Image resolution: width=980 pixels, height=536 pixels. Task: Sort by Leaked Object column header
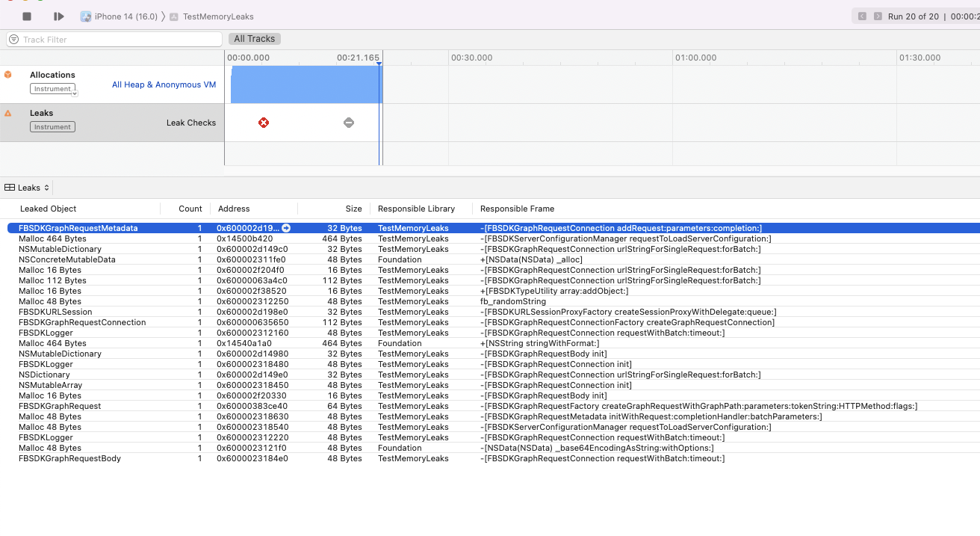coord(48,209)
